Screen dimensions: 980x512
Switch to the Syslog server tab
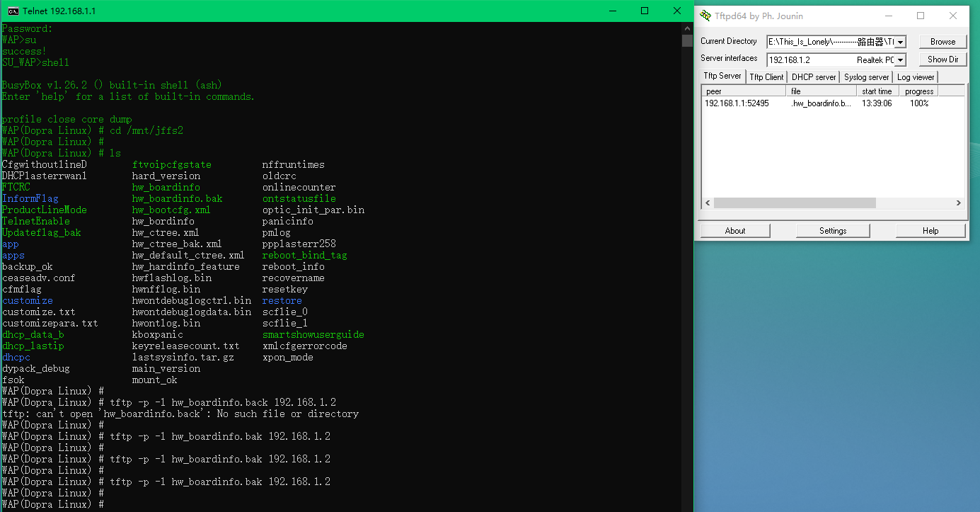(866, 77)
